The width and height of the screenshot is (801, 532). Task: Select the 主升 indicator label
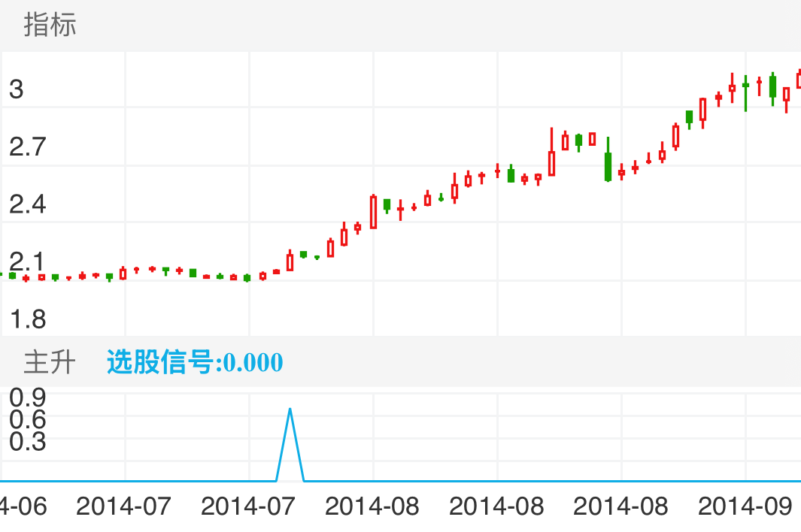[x=50, y=362]
